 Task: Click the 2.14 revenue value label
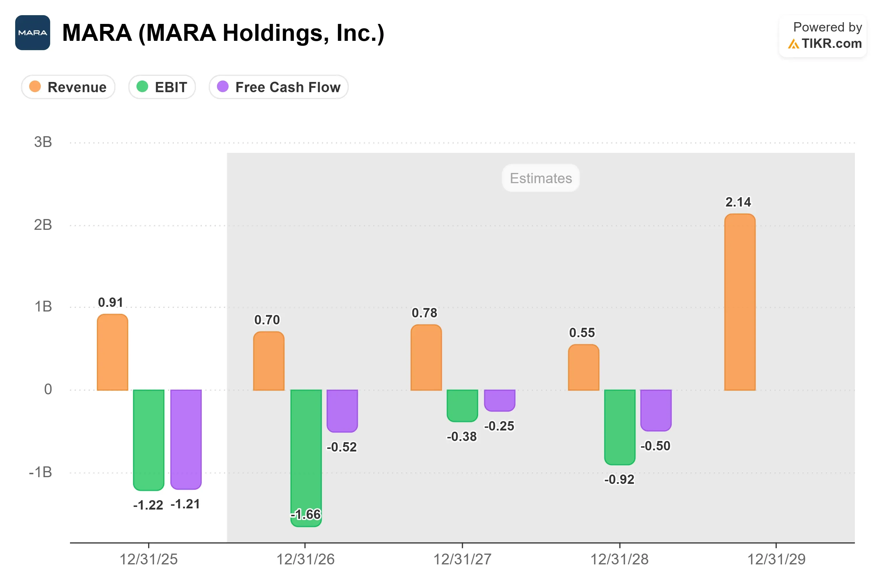pos(738,202)
